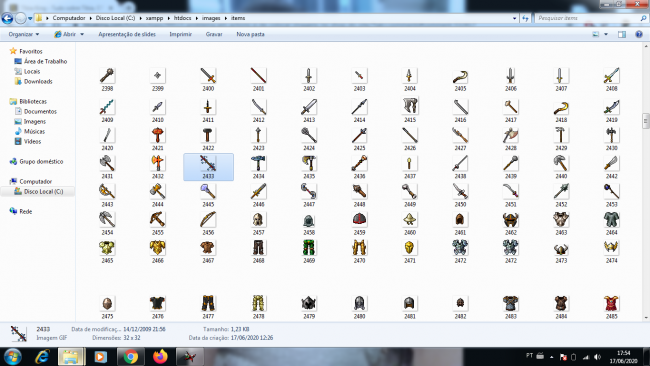Select the 2398 club image file
650x366 pixels.
(107, 79)
